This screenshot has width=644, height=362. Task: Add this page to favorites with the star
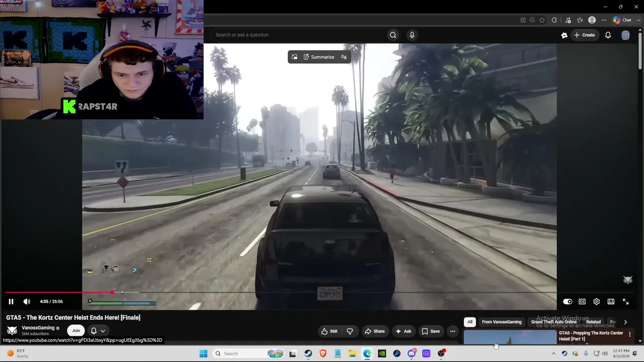[542, 20]
